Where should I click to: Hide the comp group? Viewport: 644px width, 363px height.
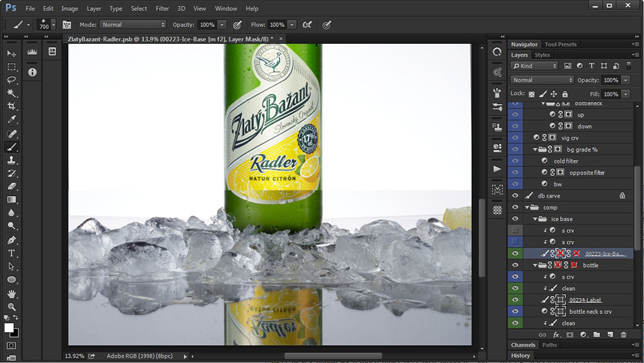(x=515, y=207)
